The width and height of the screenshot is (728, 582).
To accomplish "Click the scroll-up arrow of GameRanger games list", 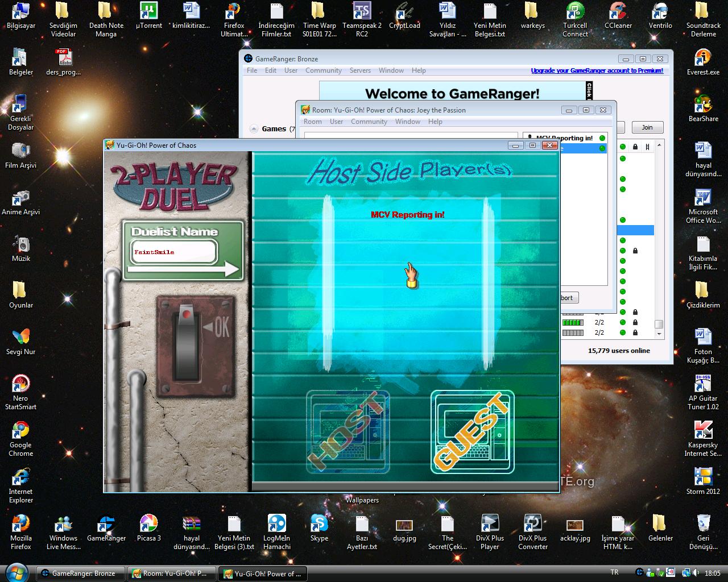I will click(659, 145).
